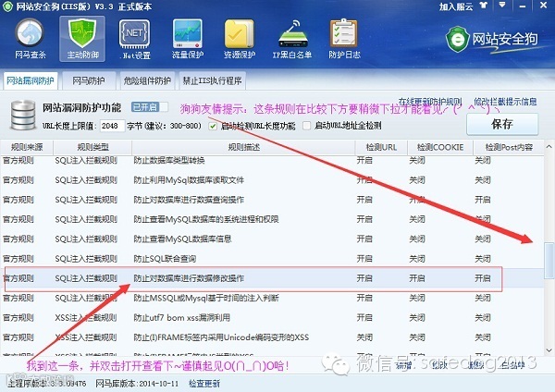Open the 白名单 whitelist link

click(513, 365)
